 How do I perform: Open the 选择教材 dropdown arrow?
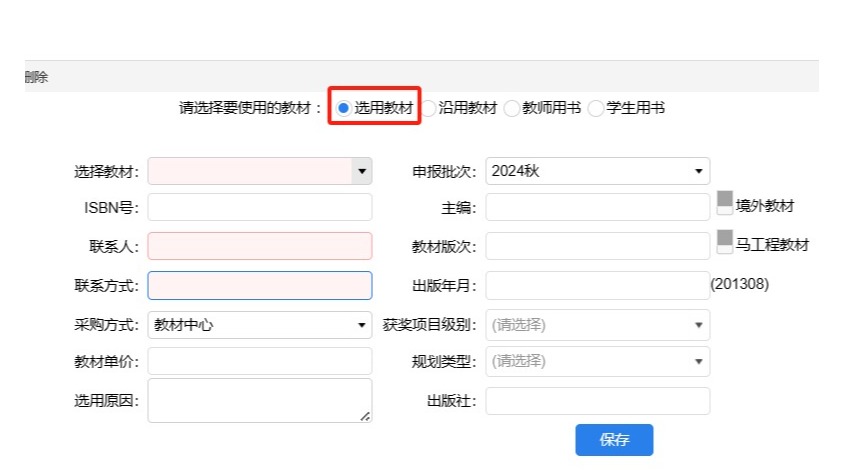pyautogui.click(x=361, y=171)
